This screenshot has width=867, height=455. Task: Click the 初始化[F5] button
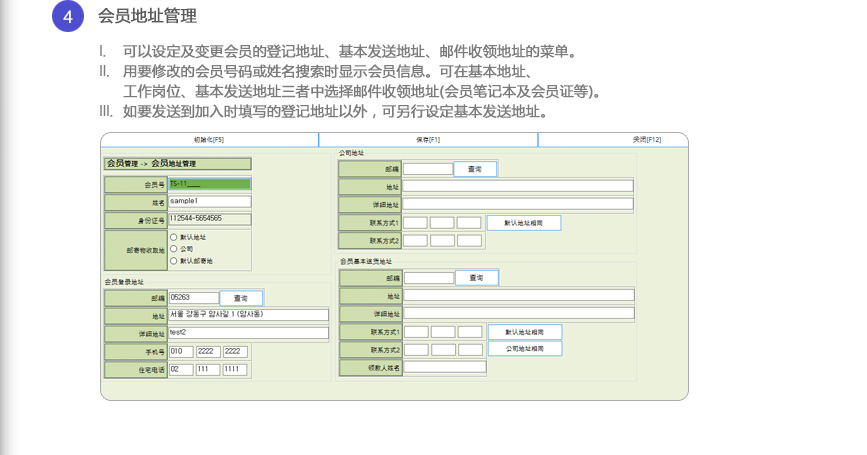point(209,139)
